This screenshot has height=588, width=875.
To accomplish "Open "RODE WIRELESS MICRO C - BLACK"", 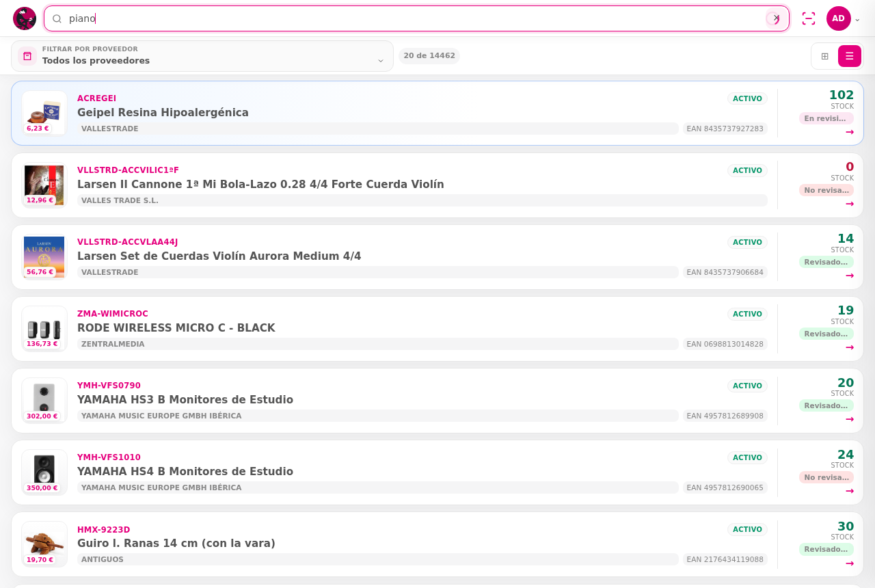I will coord(176,328).
